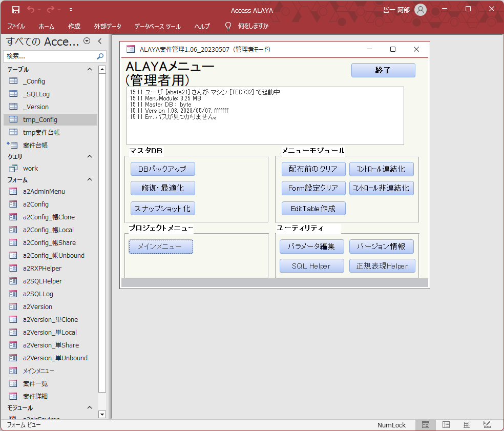Viewport: 504px width, 431px height.
Task: Open the データベース ツール ribbon tab
Action: pyautogui.click(x=158, y=26)
